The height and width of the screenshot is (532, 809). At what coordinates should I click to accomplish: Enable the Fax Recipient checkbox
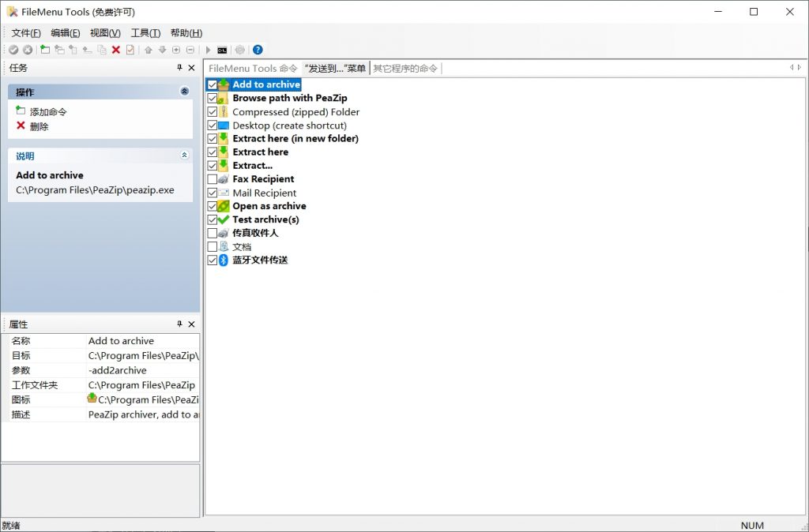pyautogui.click(x=212, y=179)
